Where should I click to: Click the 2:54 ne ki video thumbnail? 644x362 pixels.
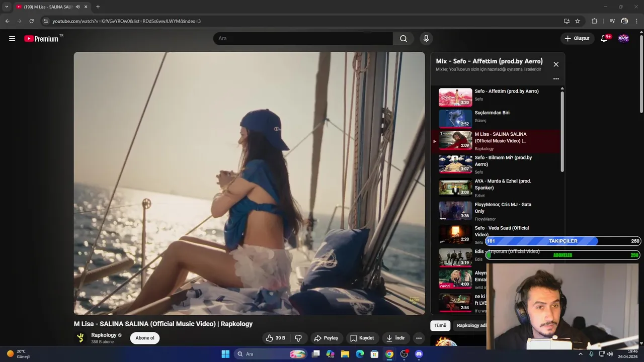455,303
